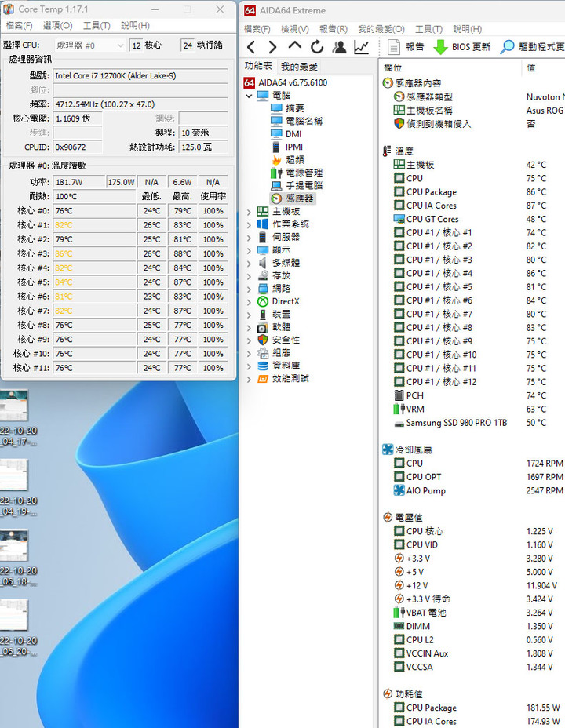Screen dimensions: 565x728
Task: Expand the DirectX tree node
Action: point(249,302)
